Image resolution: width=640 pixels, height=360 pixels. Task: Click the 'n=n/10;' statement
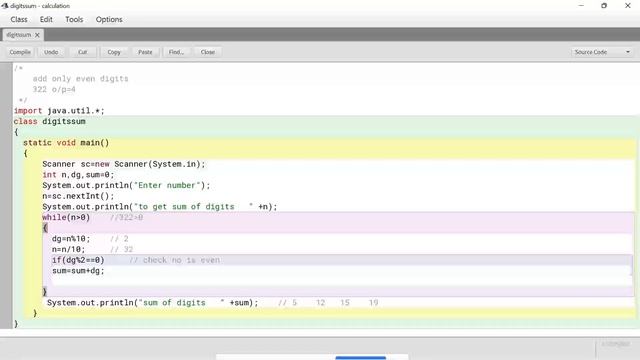(x=69, y=249)
